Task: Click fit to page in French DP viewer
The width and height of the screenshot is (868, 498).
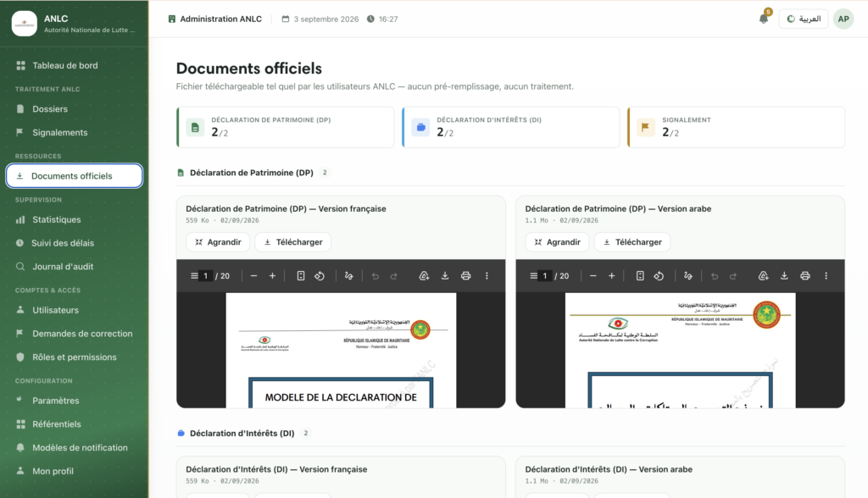Action: pyautogui.click(x=301, y=275)
